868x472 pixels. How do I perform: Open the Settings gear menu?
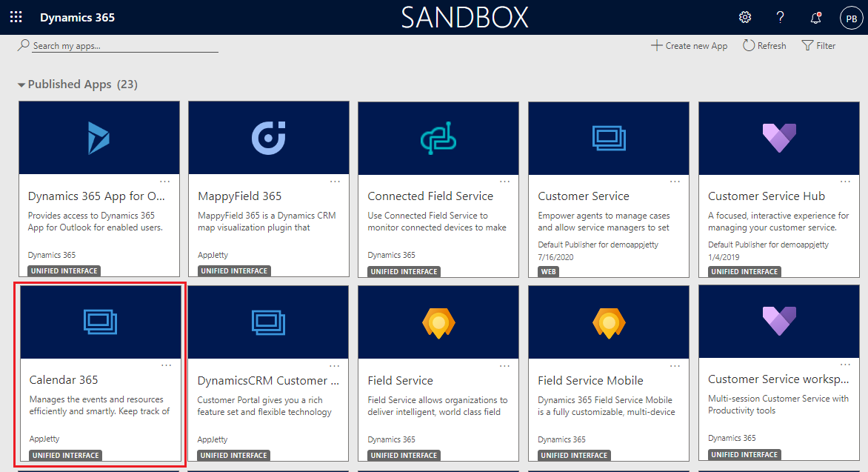pos(745,17)
